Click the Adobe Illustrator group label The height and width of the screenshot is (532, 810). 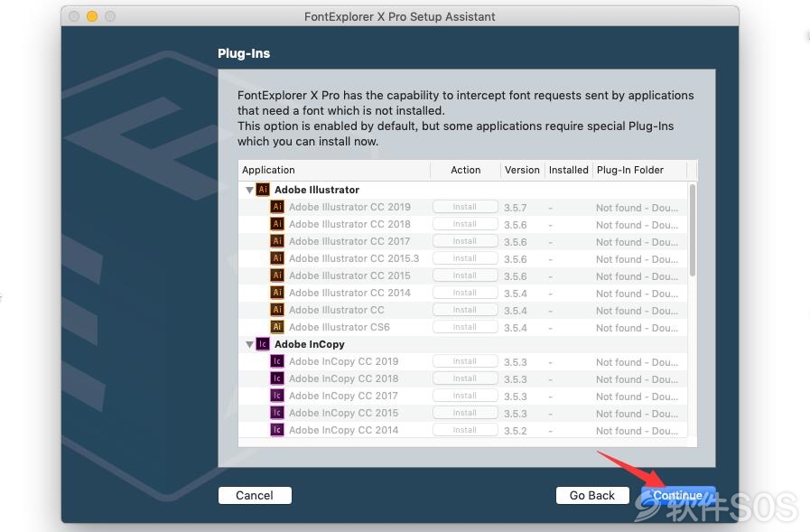(x=317, y=190)
